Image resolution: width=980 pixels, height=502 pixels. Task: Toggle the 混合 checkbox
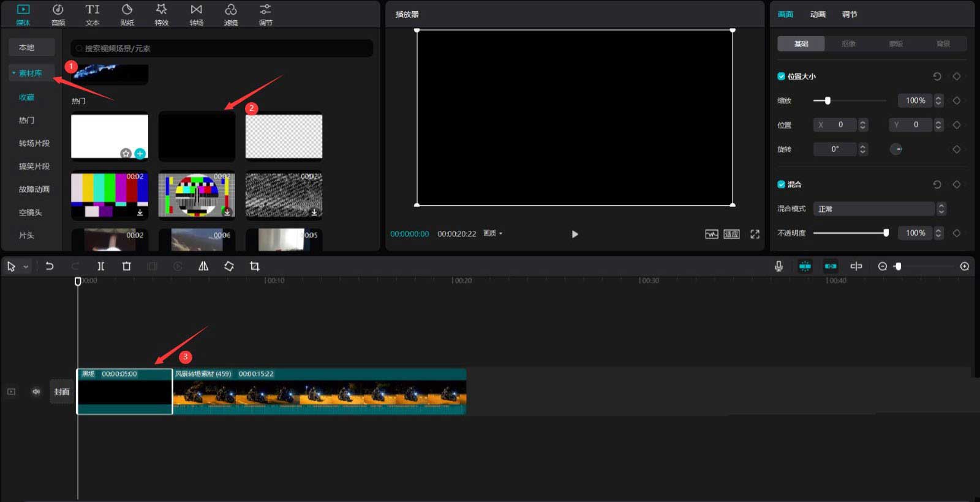coord(781,184)
